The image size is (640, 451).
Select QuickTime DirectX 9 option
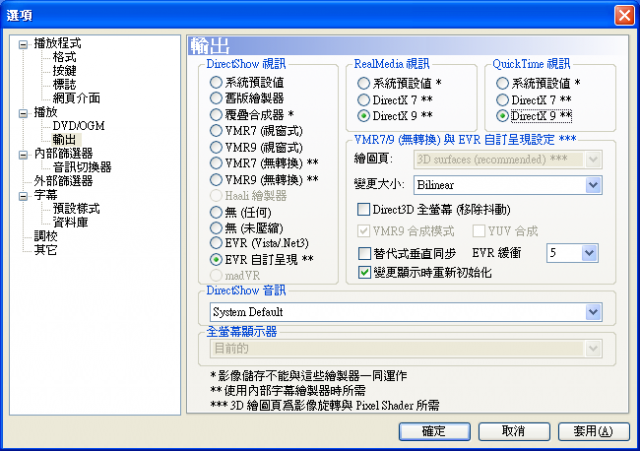tap(502, 116)
